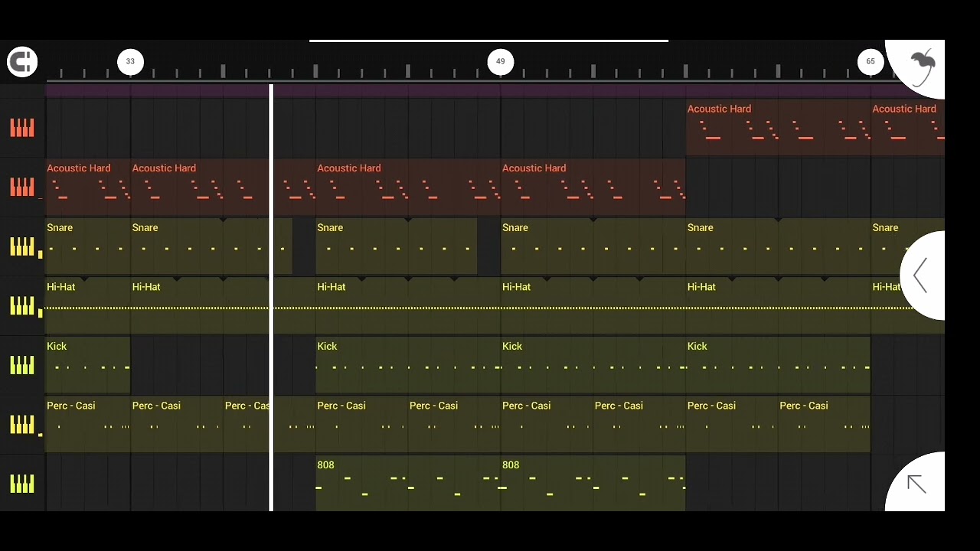Select the second red keyboard track icon
The image size is (980, 551).
point(22,187)
